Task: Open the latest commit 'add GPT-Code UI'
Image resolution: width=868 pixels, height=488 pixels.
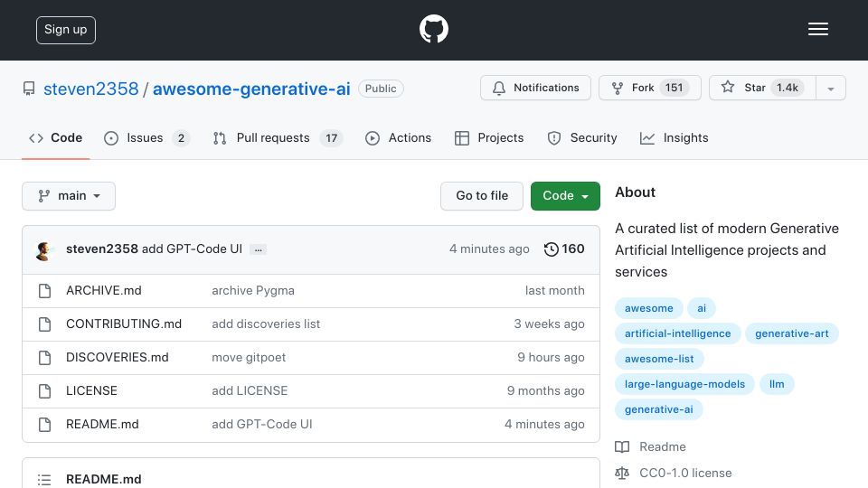Action: click(x=192, y=249)
